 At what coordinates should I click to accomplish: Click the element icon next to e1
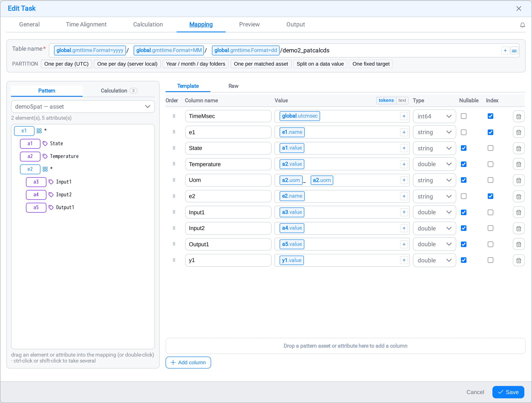coord(39,131)
